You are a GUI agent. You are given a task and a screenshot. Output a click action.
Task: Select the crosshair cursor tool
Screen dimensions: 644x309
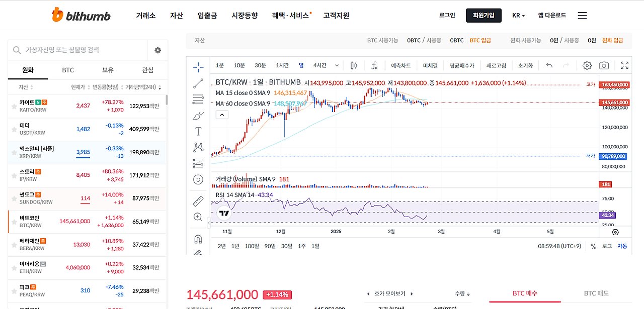coord(198,67)
